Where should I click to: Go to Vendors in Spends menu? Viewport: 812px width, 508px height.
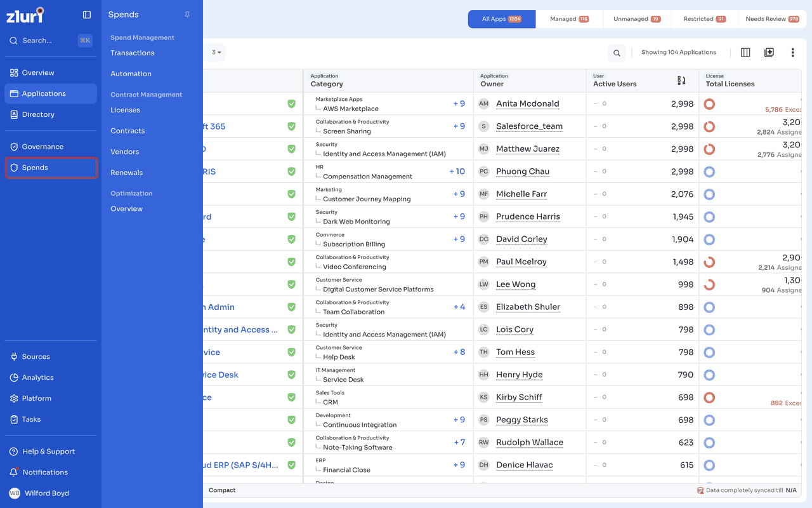[x=125, y=152]
